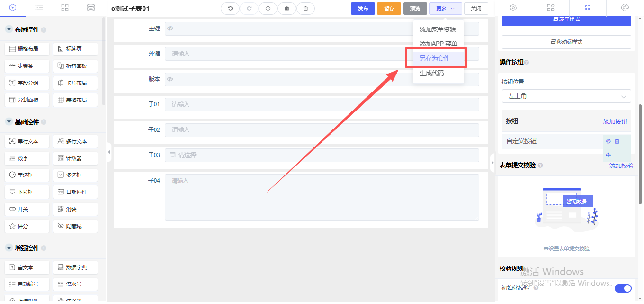This screenshot has height=304, width=644.
Task: Delete the 自定义按钮 item via its trash icon
Action: pyautogui.click(x=617, y=141)
